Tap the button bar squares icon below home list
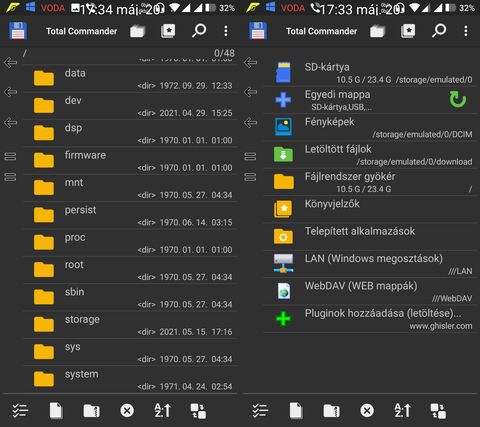 point(438,411)
